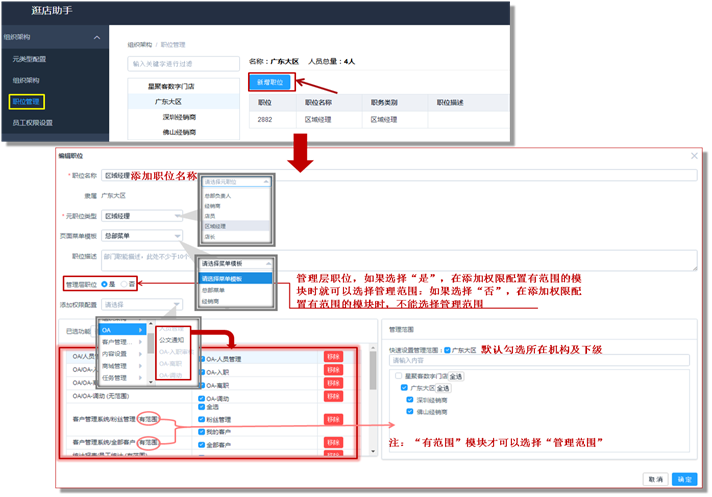The width and height of the screenshot is (712, 497).
Task: Click the 新增职位 button
Action: (272, 83)
